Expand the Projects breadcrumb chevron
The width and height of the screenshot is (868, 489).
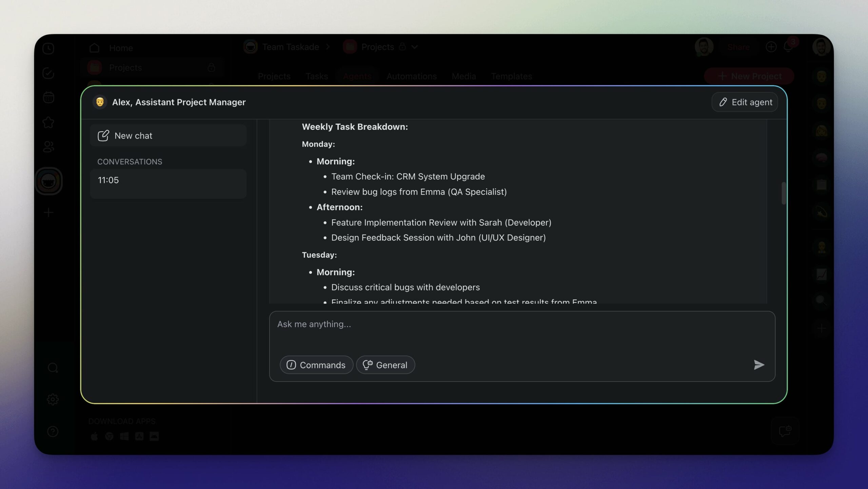(415, 47)
